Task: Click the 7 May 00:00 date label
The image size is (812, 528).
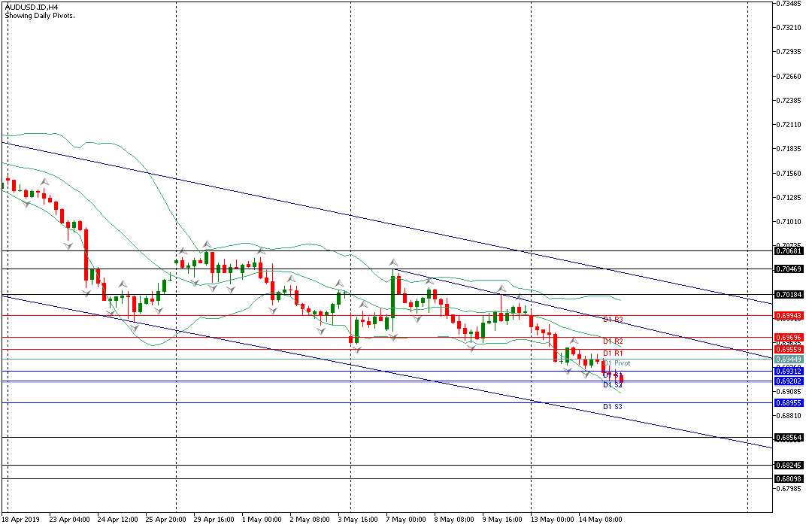Action: (x=406, y=519)
